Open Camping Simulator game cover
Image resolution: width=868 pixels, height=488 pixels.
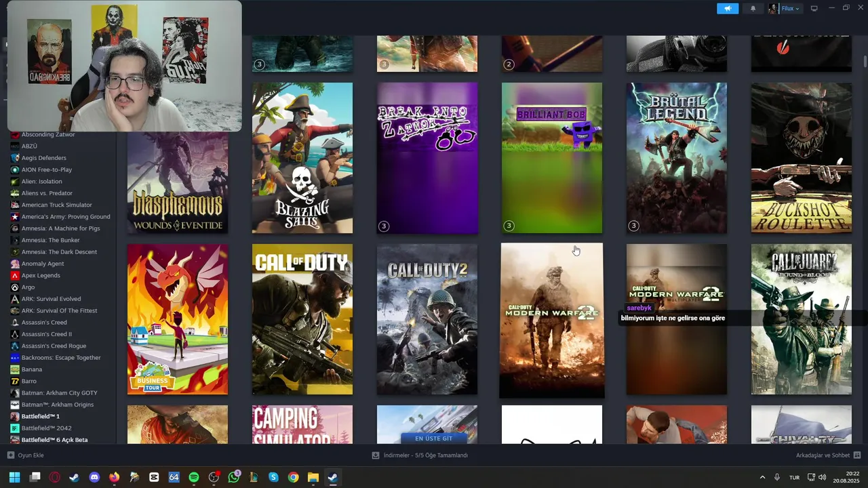pyautogui.click(x=302, y=424)
